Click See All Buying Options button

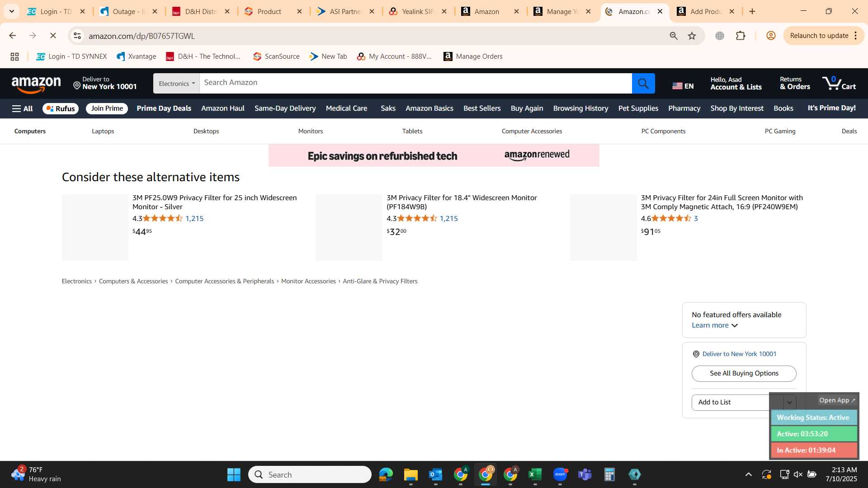point(744,374)
